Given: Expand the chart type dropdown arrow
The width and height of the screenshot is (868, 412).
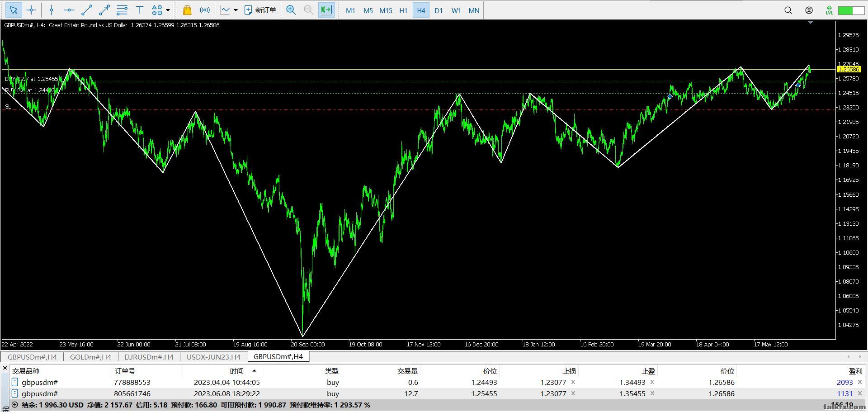Looking at the screenshot, I should click(x=236, y=10).
